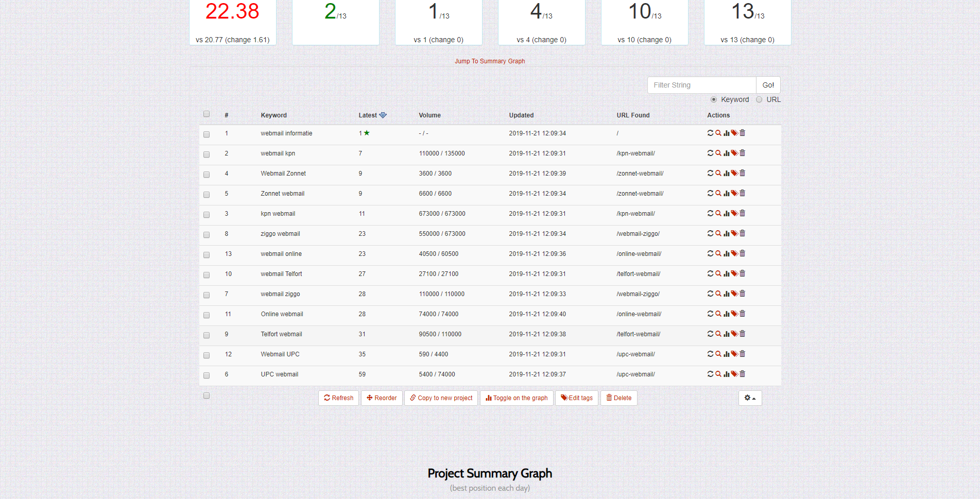The height and width of the screenshot is (499, 980).
Task: Open the gear settings dropdown
Action: [x=750, y=398]
